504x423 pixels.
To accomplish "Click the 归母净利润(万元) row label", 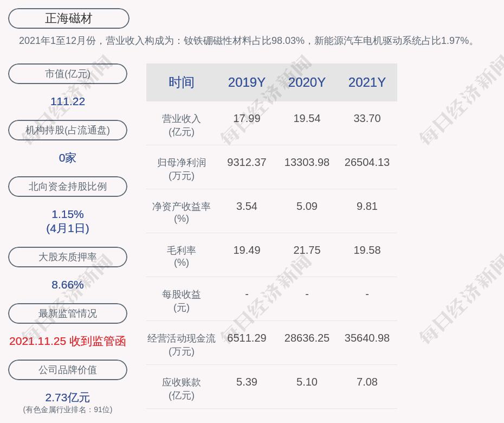I will 182,169.
